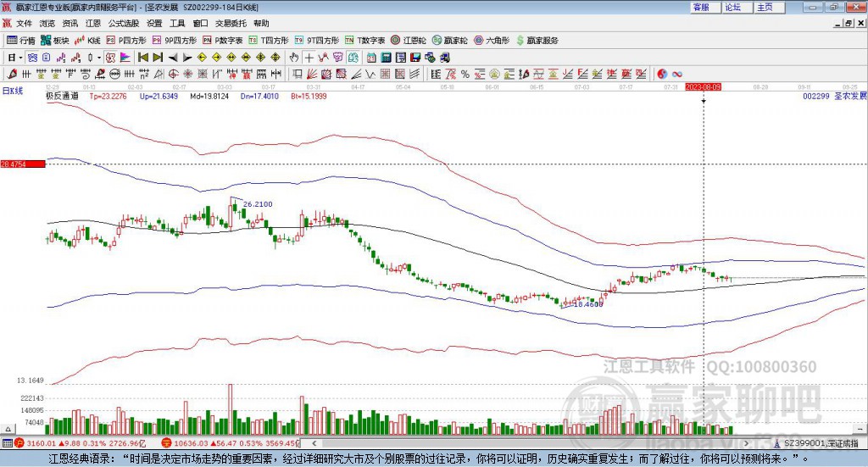Open the P四方形 square tool
Screen dimensions: 868x467
[x=128, y=40]
